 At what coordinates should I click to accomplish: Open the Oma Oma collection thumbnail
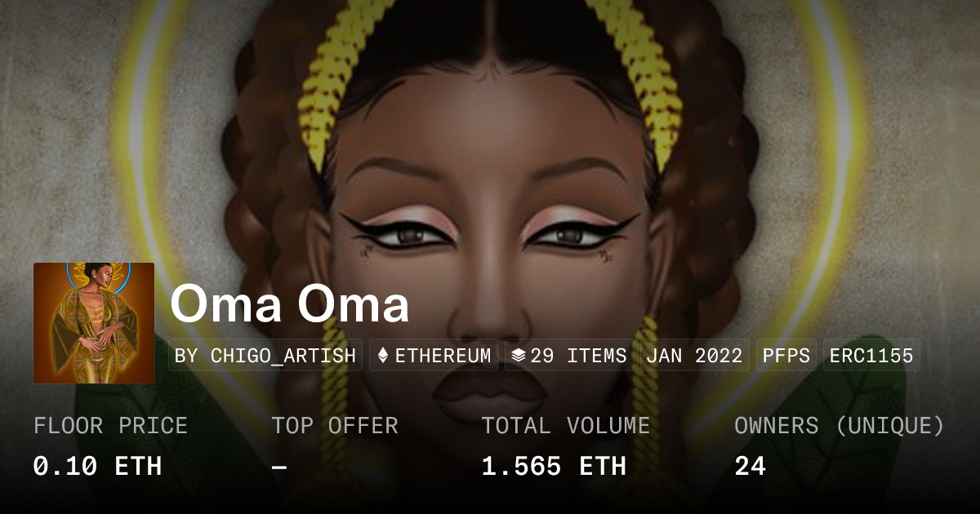click(x=94, y=323)
